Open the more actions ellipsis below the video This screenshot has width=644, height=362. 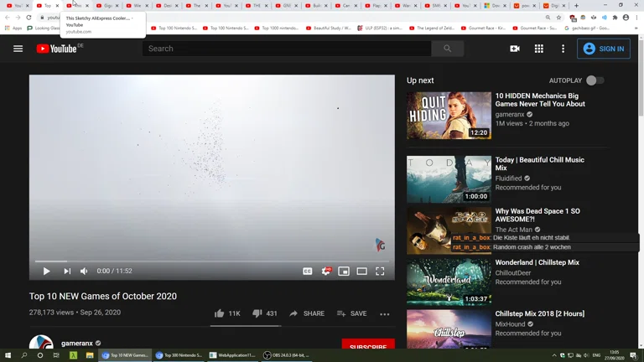click(384, 314)
